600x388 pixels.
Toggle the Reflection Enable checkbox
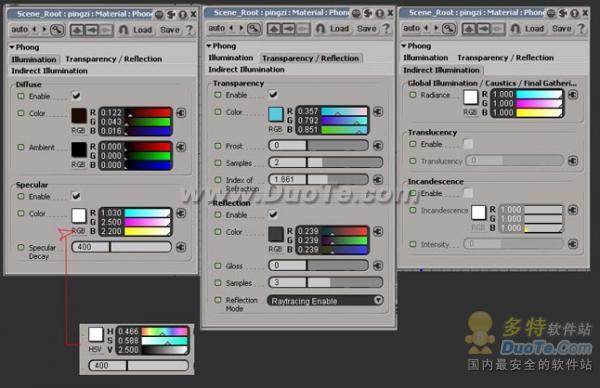pos(273,214)
